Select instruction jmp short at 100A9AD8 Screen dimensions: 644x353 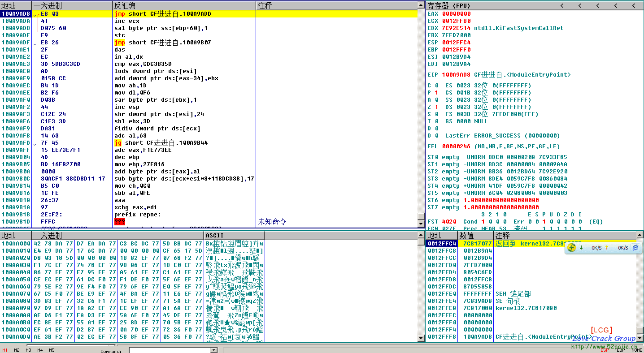pos(209,14)
